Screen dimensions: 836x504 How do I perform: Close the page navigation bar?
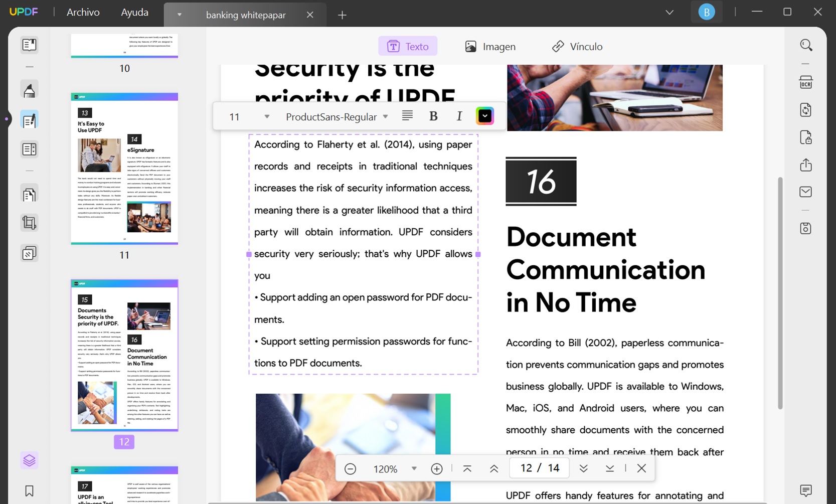tap(641, 468)
